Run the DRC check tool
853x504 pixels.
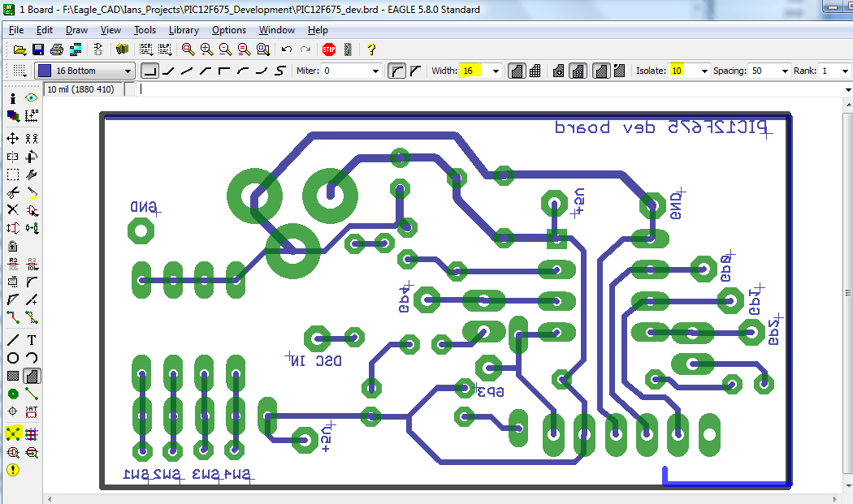pyautogui.click(x=13, y=452)
